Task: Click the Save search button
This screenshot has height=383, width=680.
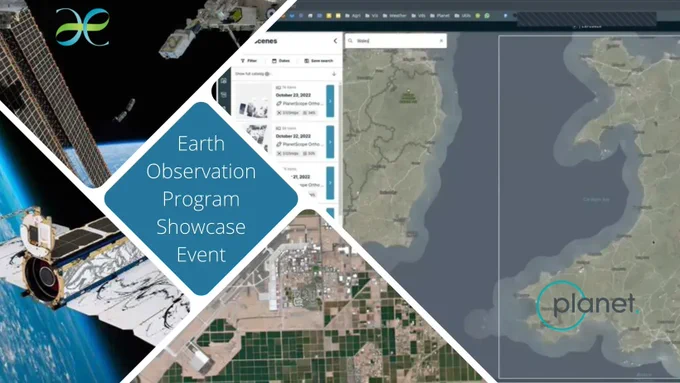Action: coord(319,61)
